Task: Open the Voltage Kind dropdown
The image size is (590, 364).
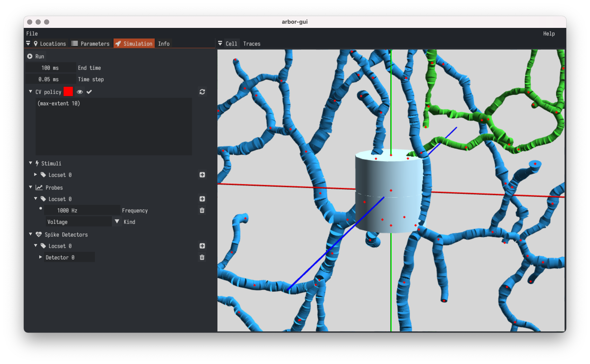Action: point(117,222)
